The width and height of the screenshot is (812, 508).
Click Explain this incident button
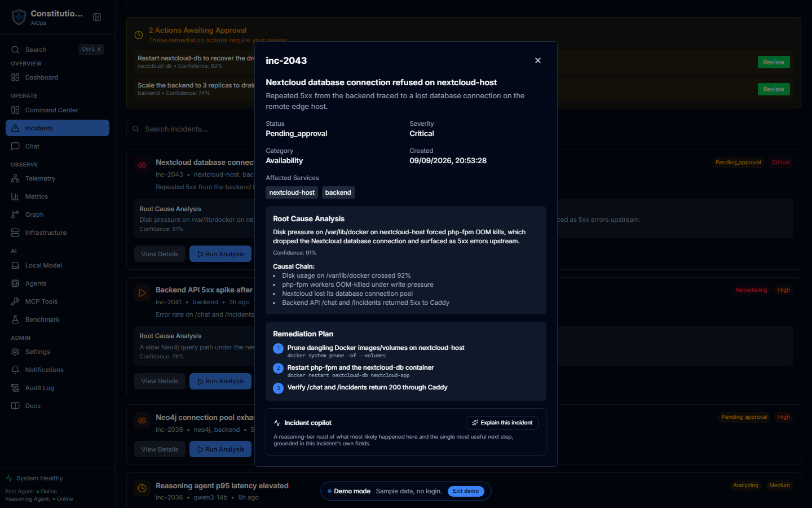(502, 423)
